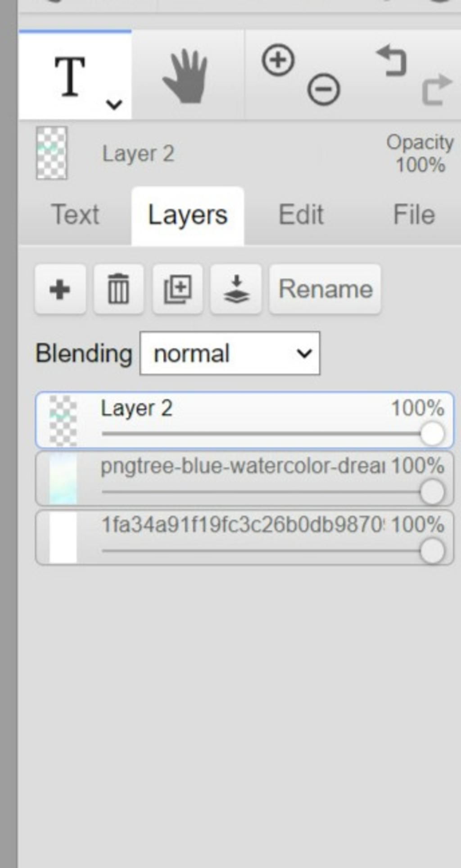The image size is (461, 868).
Task: Click the zoom out icon
Action: (324, 89)
